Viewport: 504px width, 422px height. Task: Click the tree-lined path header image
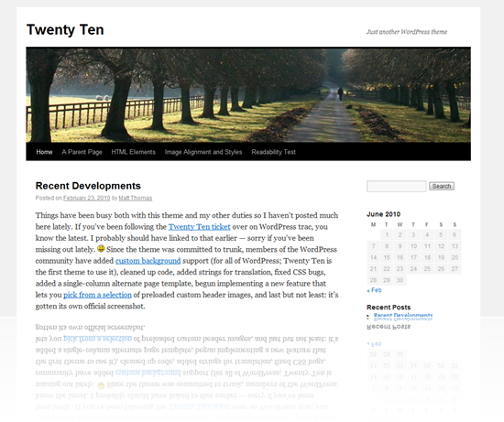tap(248, 94)
